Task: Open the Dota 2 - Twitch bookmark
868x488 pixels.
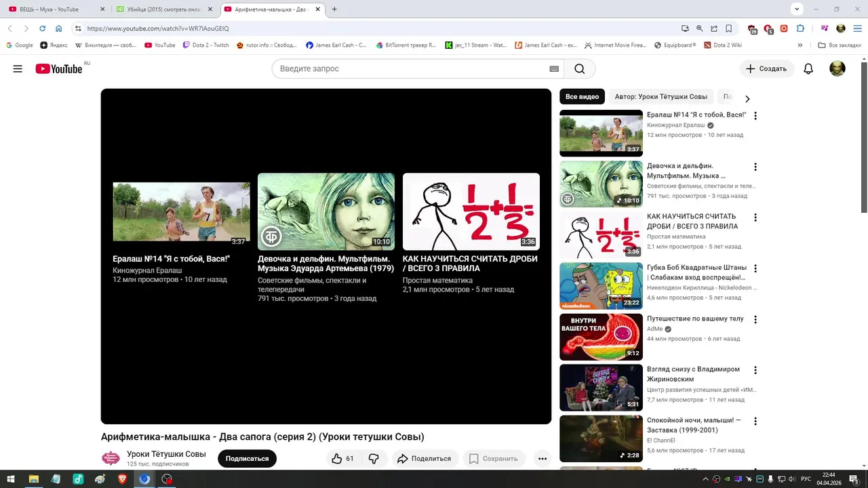Action: [x=206, y=45]
